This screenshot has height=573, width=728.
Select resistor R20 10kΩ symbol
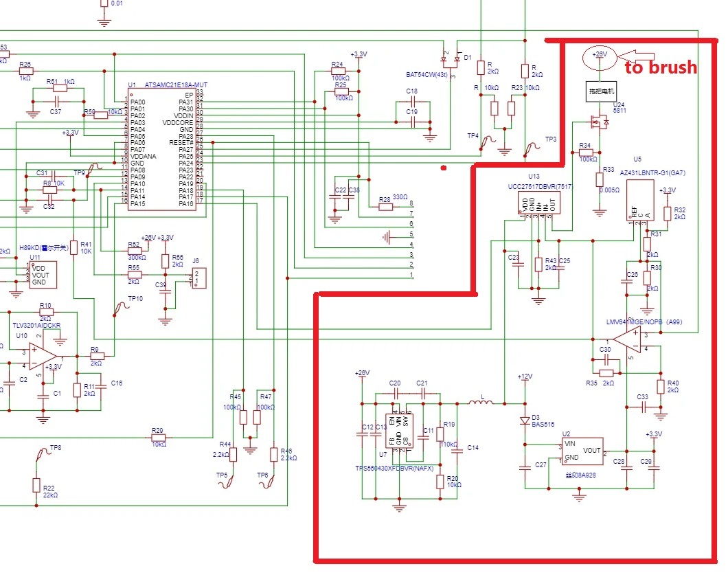click(x=440, y=482)
